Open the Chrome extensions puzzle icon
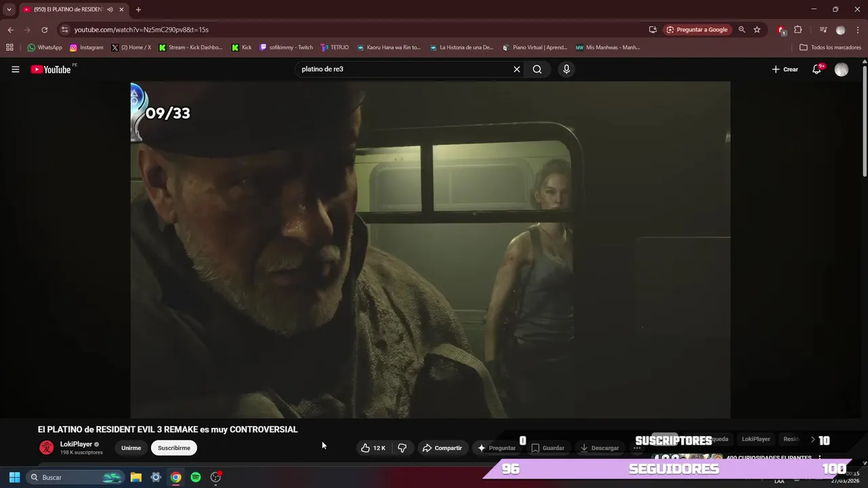The height and width of the screenshot is (488, 868). coord(798,30)
